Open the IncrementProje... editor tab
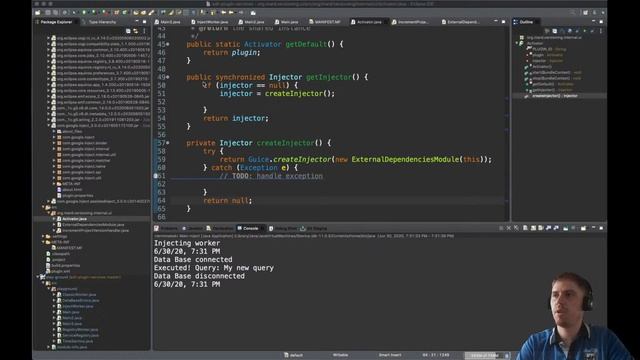 click(x=410, y=22)
